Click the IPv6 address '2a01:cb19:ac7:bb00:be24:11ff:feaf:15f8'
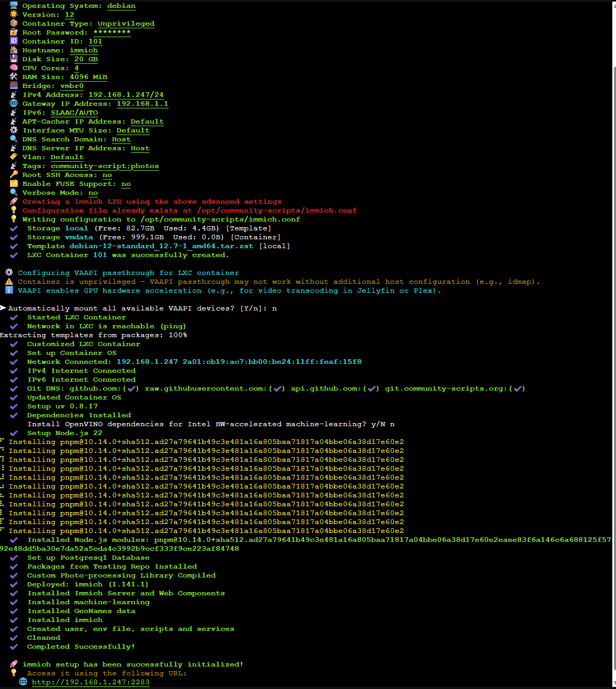616x689 pixels. [x=272, y=361]
